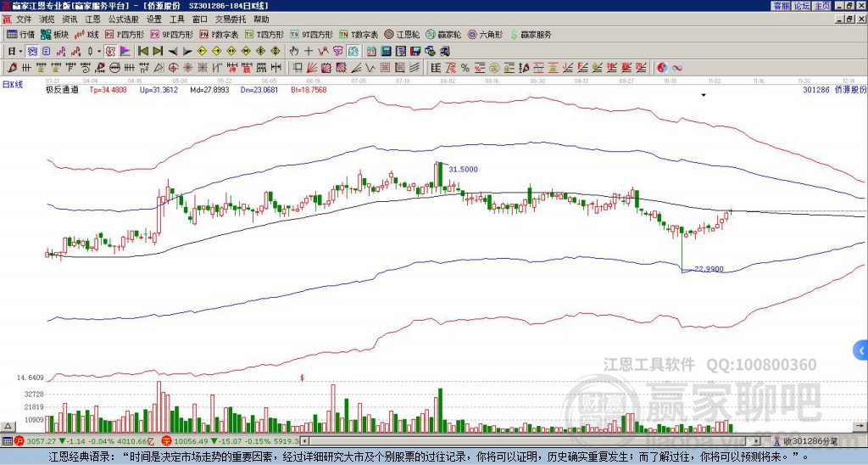This screenshot has height=465, width=868.
Task: Click the 论坛 forum button
Action: click(x=801, y=6)
